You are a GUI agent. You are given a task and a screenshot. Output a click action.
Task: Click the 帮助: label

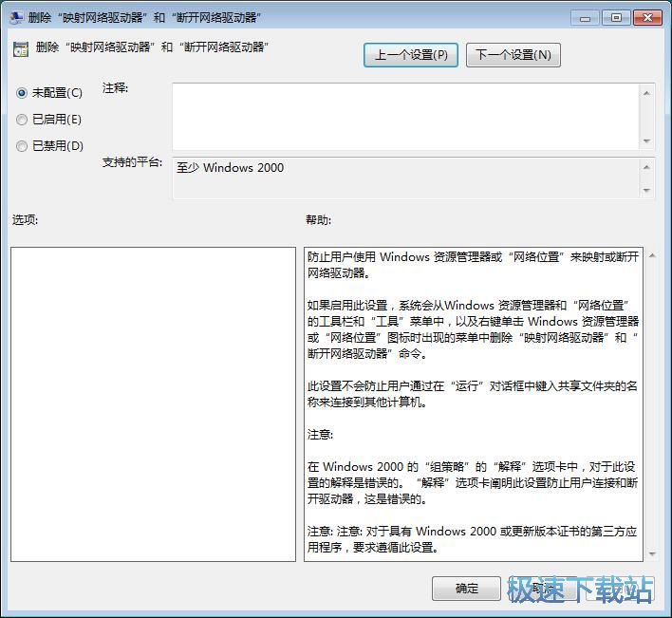[x=318, y=220]
